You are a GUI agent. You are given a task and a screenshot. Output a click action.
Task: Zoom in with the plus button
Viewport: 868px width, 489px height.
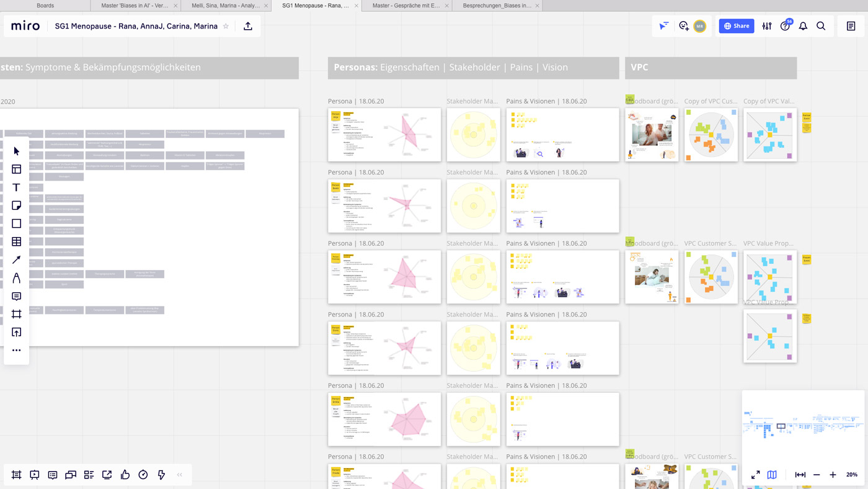[833, 475]
